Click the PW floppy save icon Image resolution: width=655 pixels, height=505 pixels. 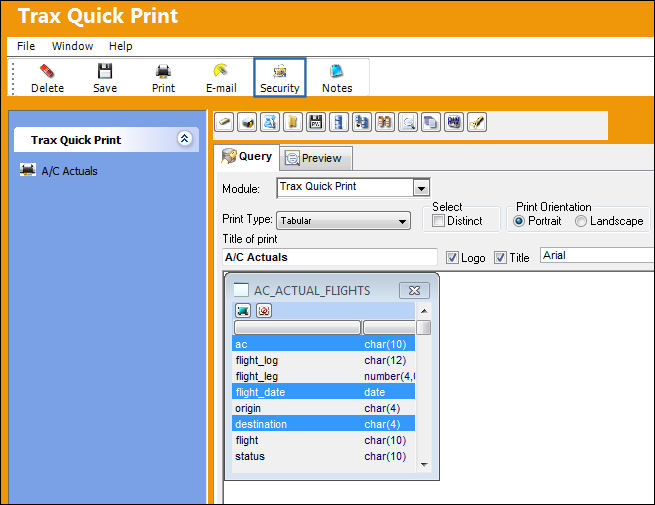[x=316, y=122]
